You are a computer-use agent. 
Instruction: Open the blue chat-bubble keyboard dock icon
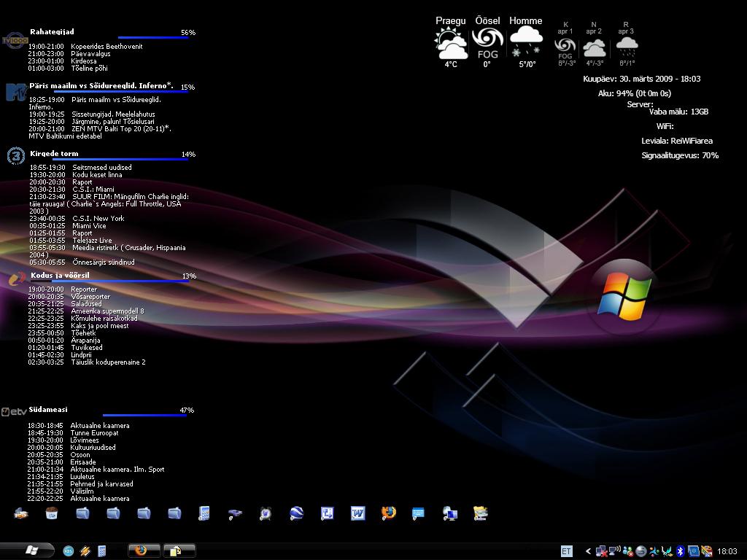(x=418, y=513)
